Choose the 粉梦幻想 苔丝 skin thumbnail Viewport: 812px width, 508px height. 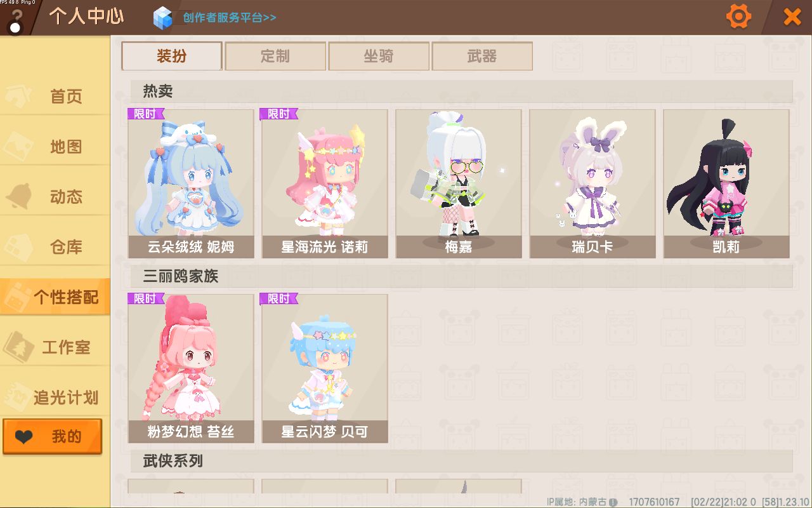pyautogui.click(x=191, y=368)
